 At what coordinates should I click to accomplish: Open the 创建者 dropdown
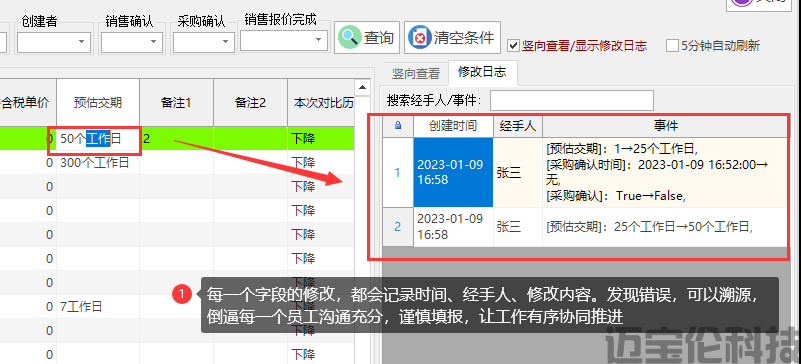click(x=54, y=42)
